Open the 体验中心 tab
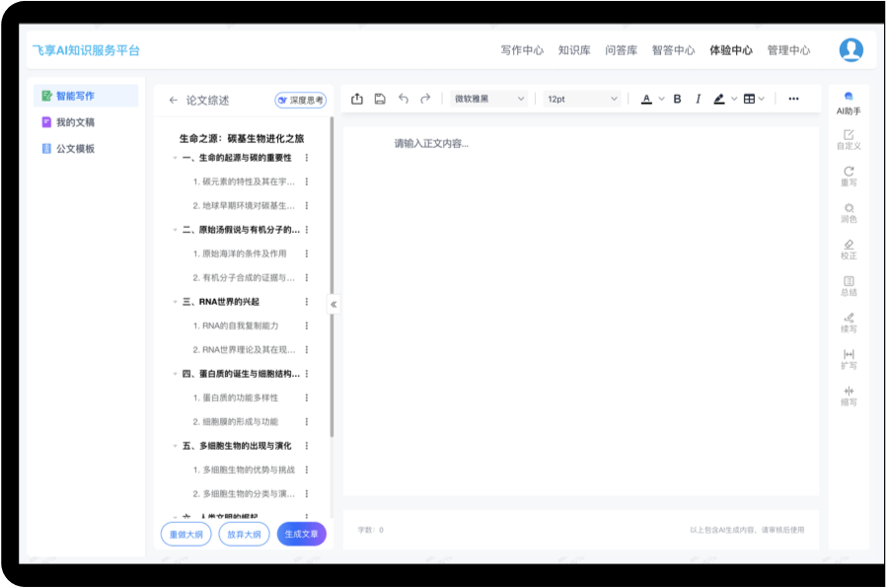The height and width of the screenshot is (588, 886). [731, 50]
